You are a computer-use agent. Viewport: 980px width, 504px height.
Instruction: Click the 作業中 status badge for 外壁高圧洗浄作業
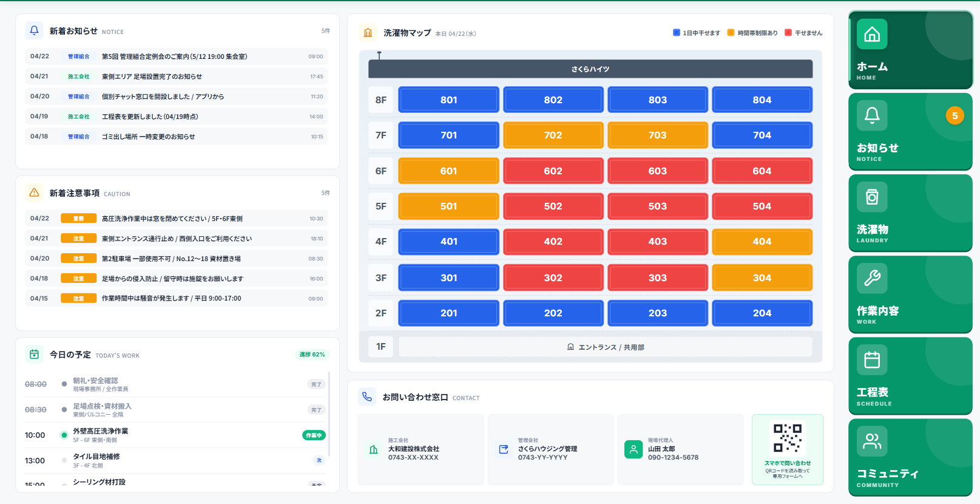[314, 435]
